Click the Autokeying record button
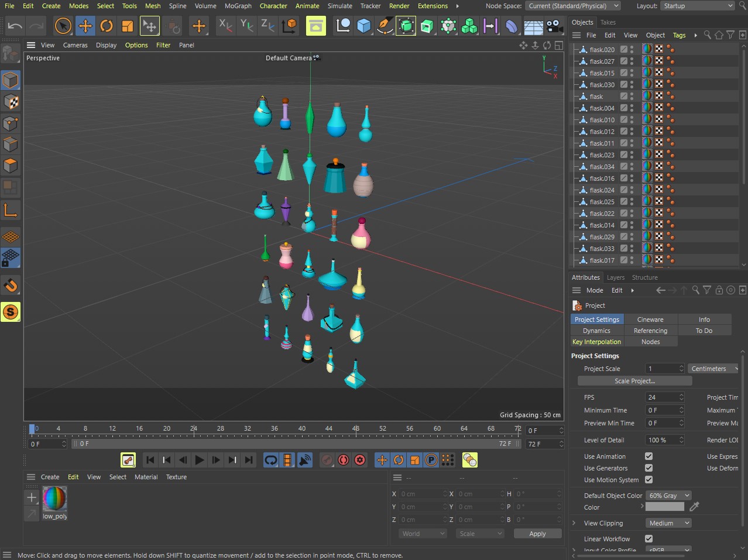The height and width of the screenshot is (560, 748). pos(344,460)
